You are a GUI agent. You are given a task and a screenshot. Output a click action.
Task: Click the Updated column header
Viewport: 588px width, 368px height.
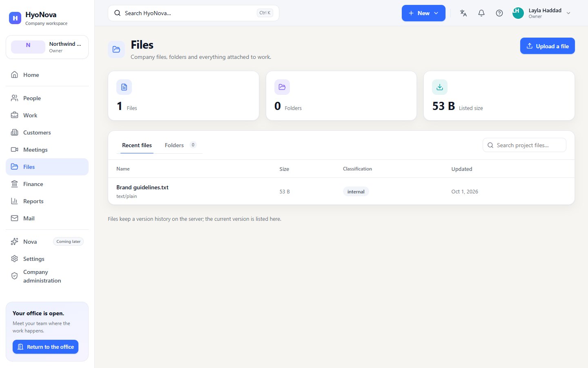[462, 169]
